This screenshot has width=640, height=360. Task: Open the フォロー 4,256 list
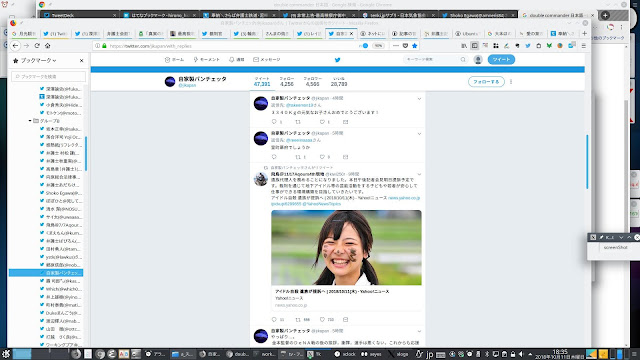[287, 82]
